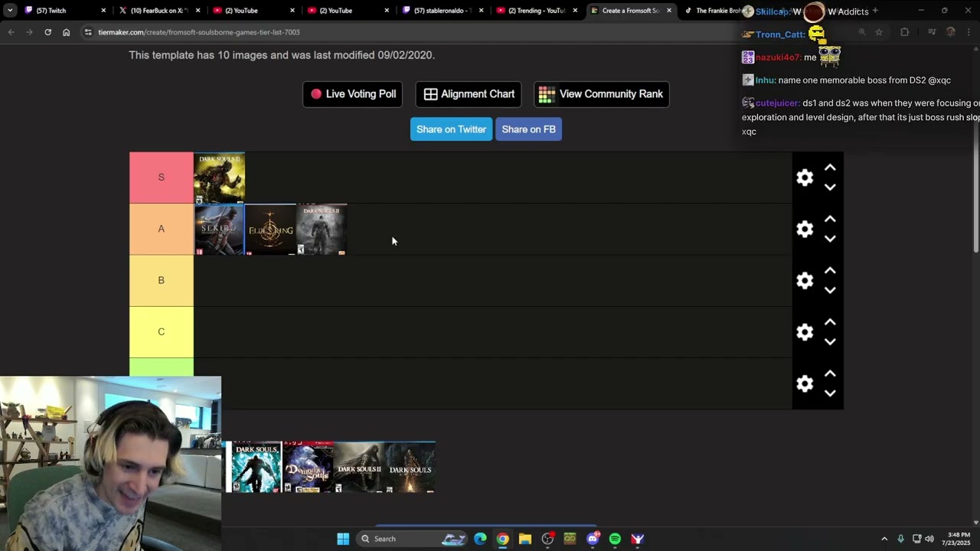The image size is (980, 551).
Task: Open settings gear for C tier row
Action: pos(805,331)
